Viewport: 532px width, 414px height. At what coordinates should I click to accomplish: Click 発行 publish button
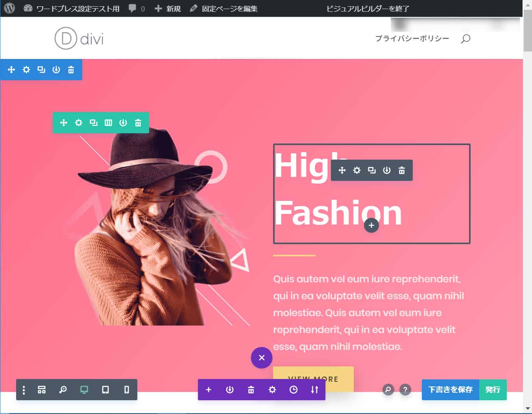pyautogui.click(x=493, y=390)
